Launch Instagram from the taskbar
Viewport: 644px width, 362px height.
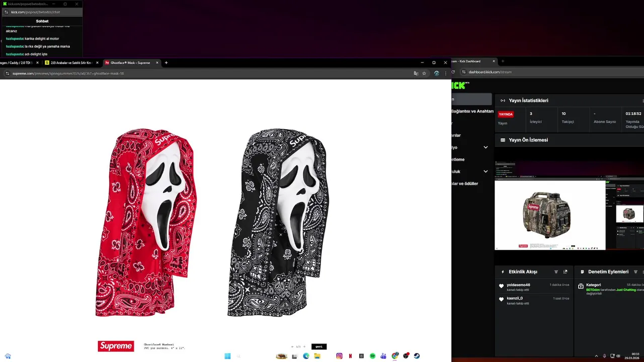339,356
